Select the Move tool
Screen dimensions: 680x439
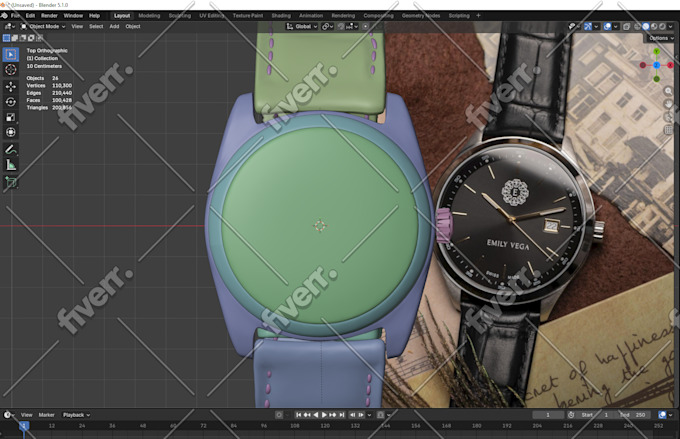pos(10,87)
